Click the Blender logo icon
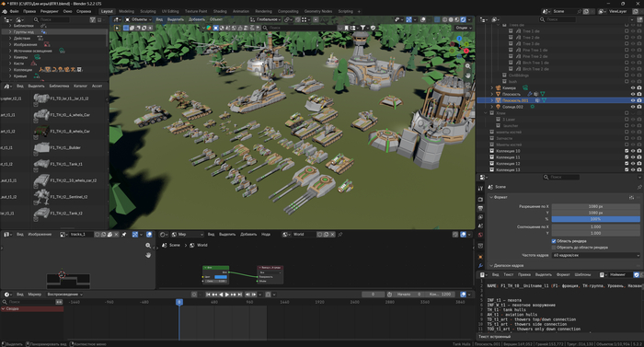The height and width of the screenshot is (347, 644). coord(5,11)
